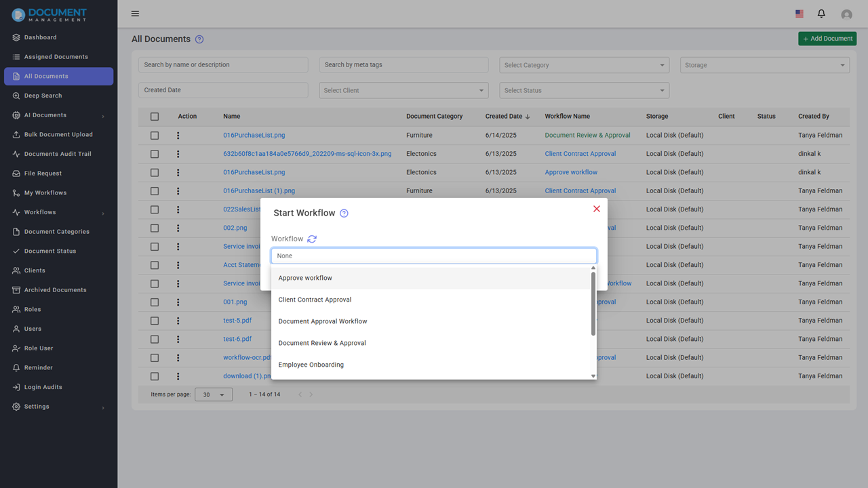The height and width of the screenshot is (488, 868).
Task: Choose Document Review & Approval option in list
Action: coord(431,343)
